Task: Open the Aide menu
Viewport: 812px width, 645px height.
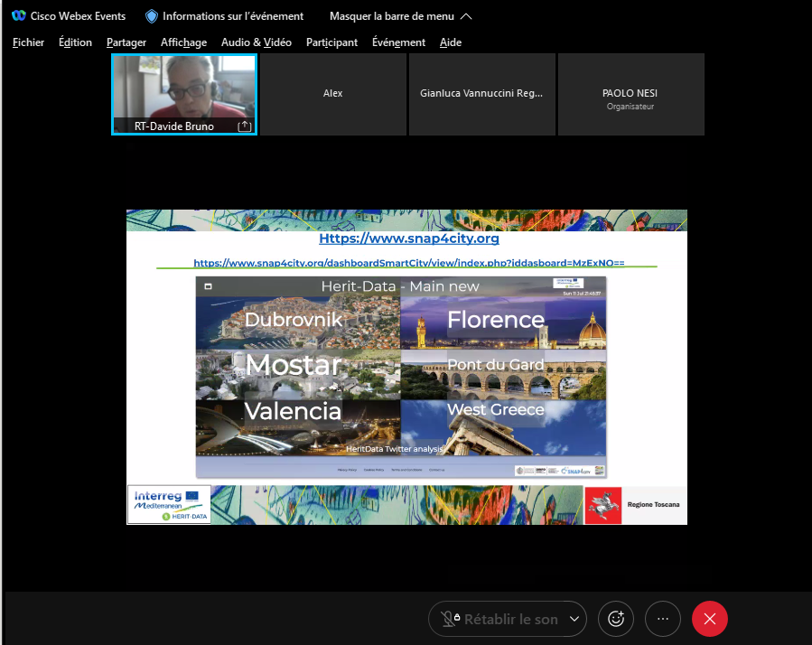Action: (451, 42)
